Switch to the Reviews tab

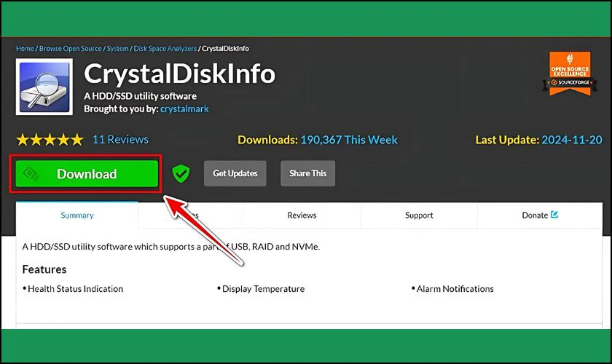point(302,215)
